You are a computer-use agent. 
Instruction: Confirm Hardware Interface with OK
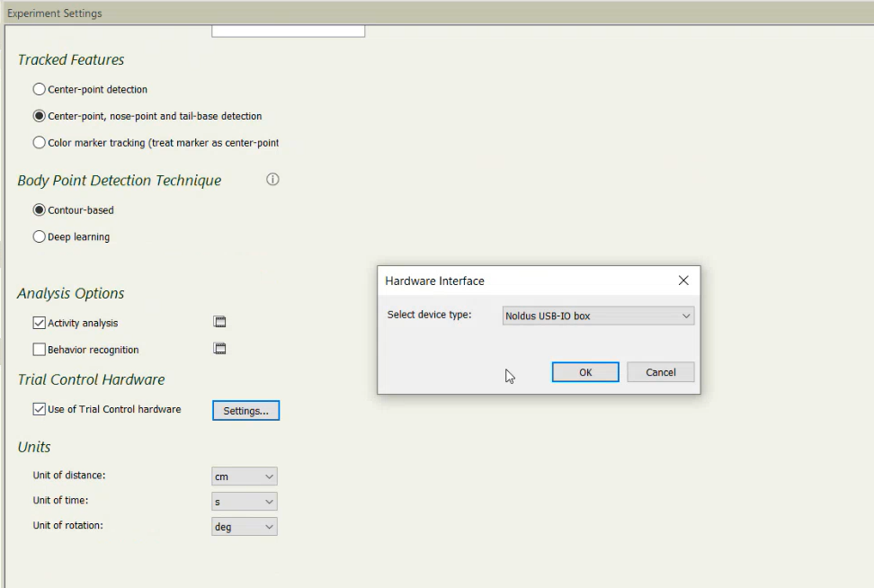click(x=585, y=372)
